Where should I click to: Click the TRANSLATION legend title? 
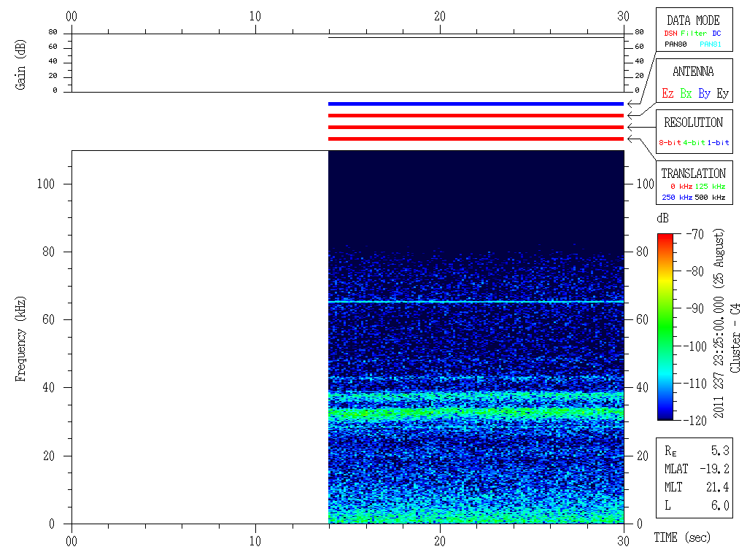693,174
